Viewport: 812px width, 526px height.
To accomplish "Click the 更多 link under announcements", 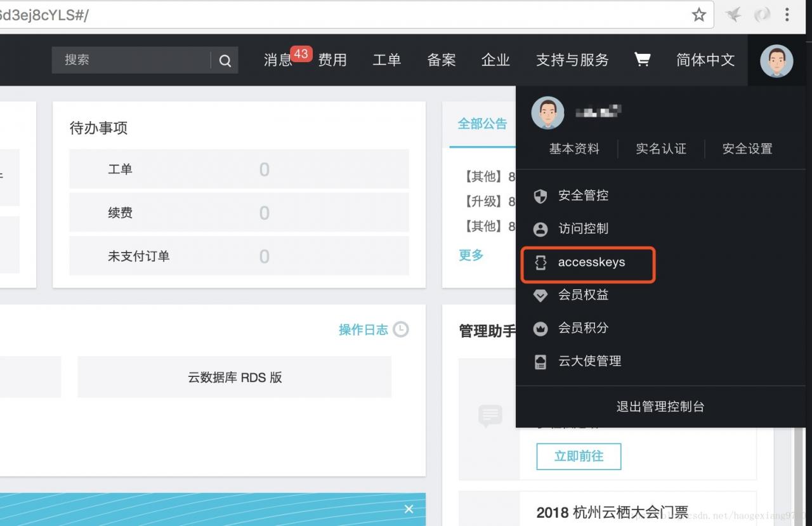I will coord(471,255).
